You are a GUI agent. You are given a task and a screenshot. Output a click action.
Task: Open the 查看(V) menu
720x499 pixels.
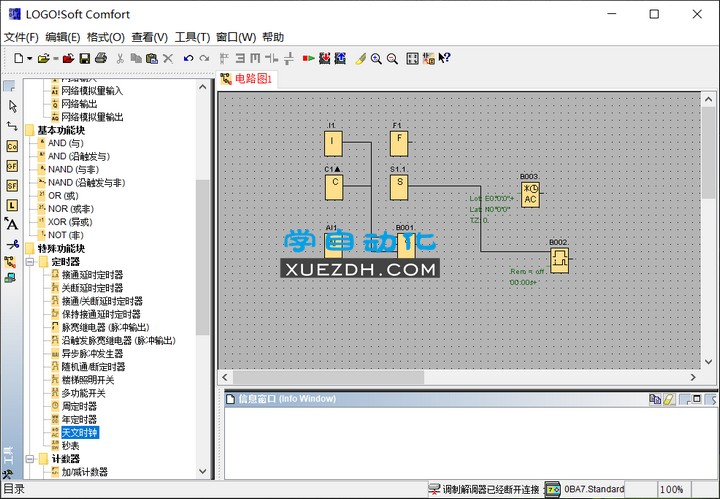150,37
